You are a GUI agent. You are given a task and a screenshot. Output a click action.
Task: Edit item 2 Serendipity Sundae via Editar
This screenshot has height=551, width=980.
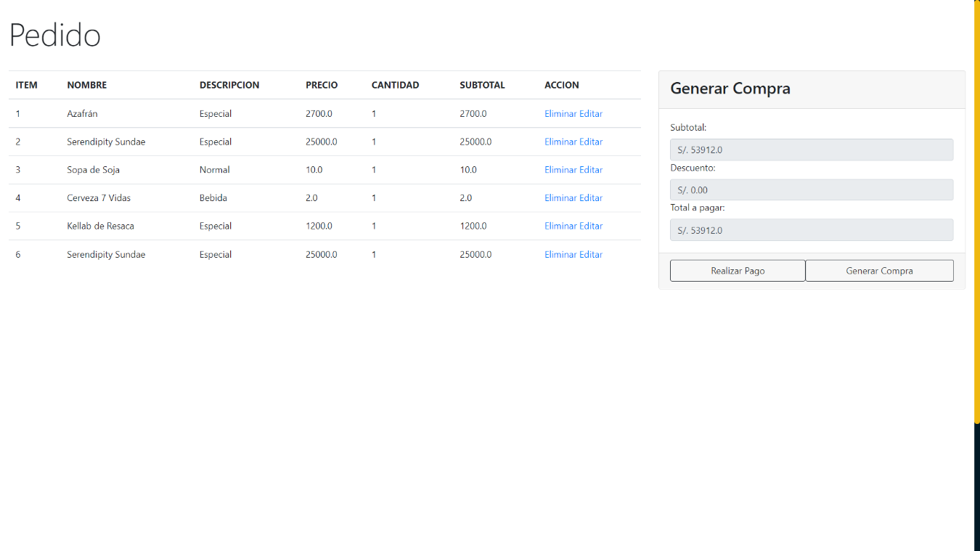pos(591,142)
